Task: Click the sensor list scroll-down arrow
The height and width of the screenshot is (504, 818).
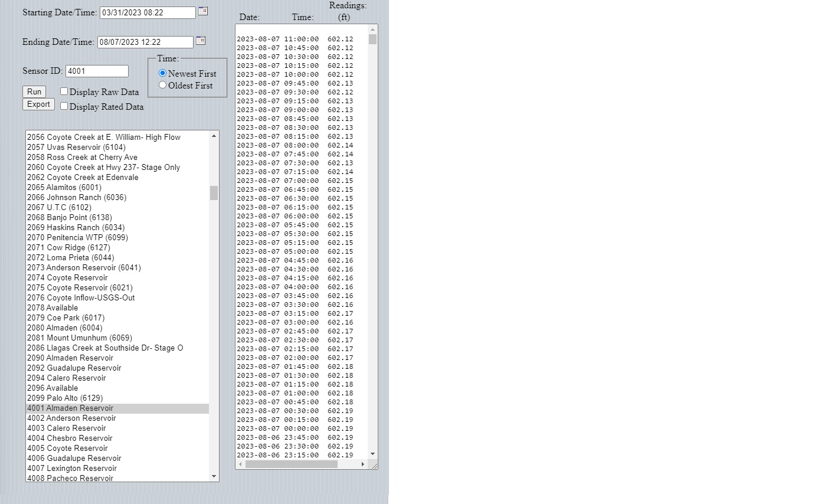Action: [214, 476]
